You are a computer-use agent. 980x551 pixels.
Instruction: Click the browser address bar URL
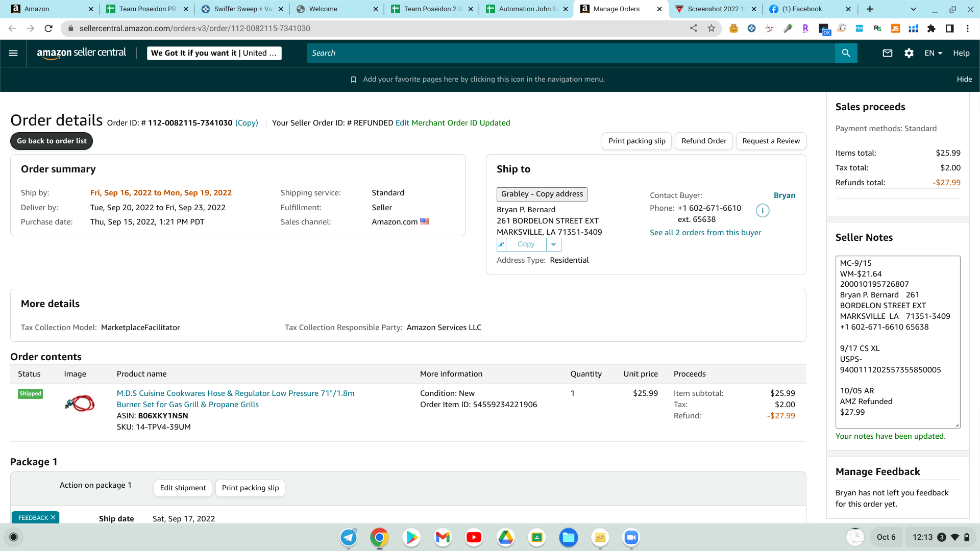coord(195,29)
